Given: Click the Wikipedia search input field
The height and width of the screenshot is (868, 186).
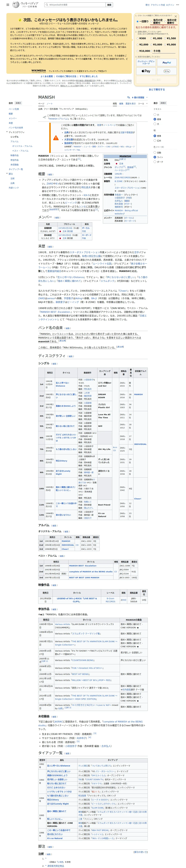Looking at the screenshot, I should pyautogui.click(x=75, y=5).
